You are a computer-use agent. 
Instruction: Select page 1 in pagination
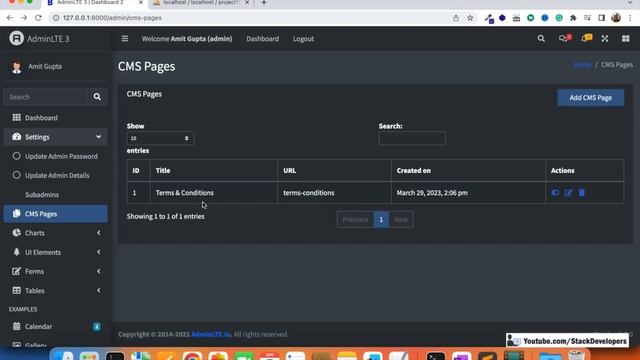click(x=381, y=220)
